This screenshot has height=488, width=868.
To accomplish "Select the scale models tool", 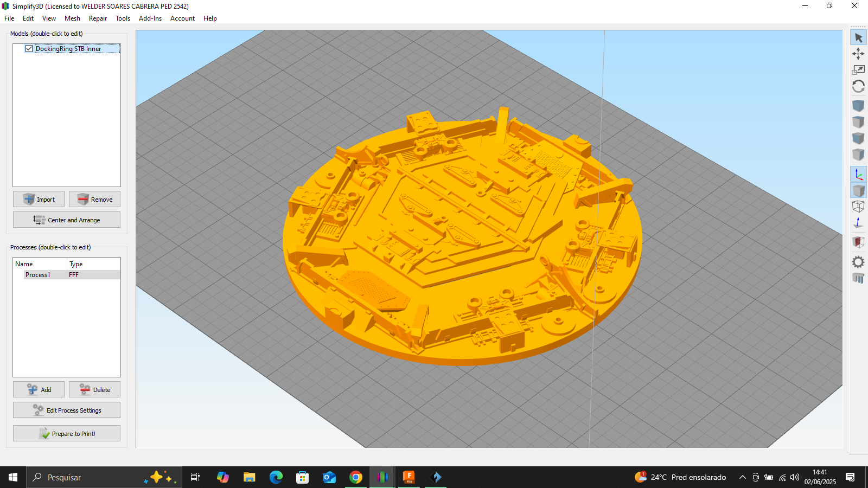I will pyautogui.click(x=858, y=70).
